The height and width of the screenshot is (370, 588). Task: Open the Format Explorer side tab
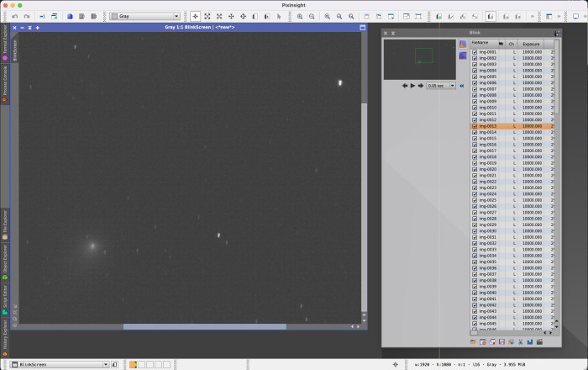click(5, 42)
